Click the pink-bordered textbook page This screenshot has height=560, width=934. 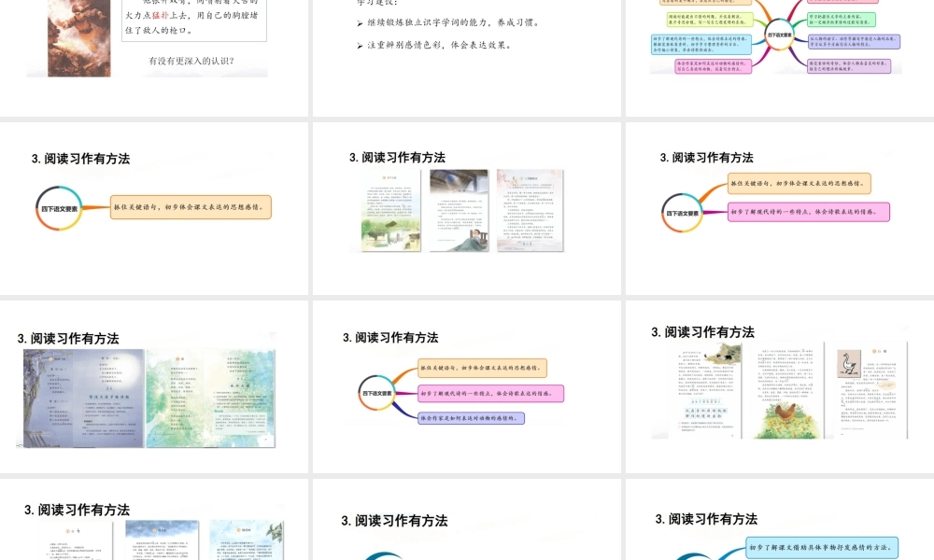click(531, 210)
